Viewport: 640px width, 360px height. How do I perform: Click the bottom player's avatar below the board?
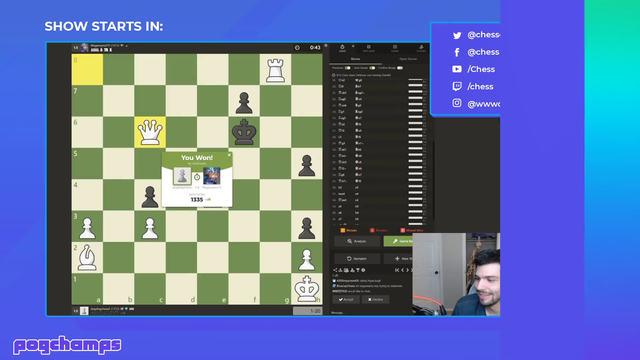[x=84, y=311]
